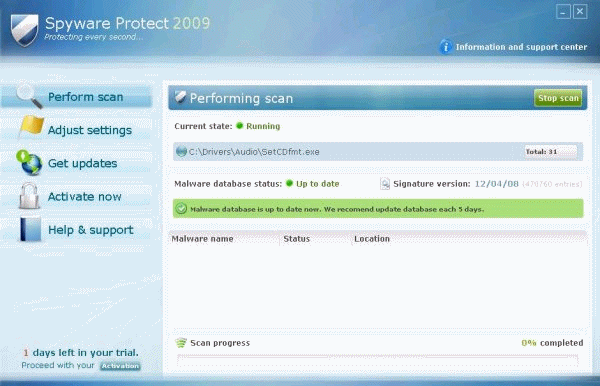Click the shield icon beside Performing scan

pos(180,97)
